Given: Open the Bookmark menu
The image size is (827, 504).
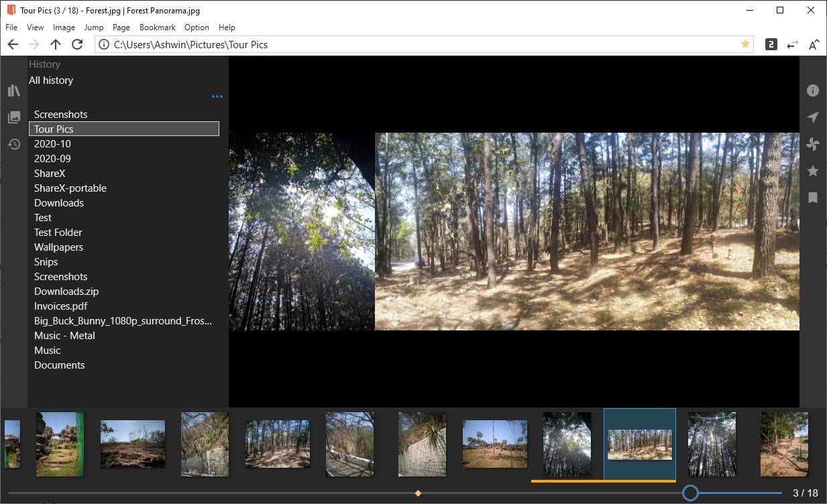Looking at the screenshot, I should click(158, 27).
